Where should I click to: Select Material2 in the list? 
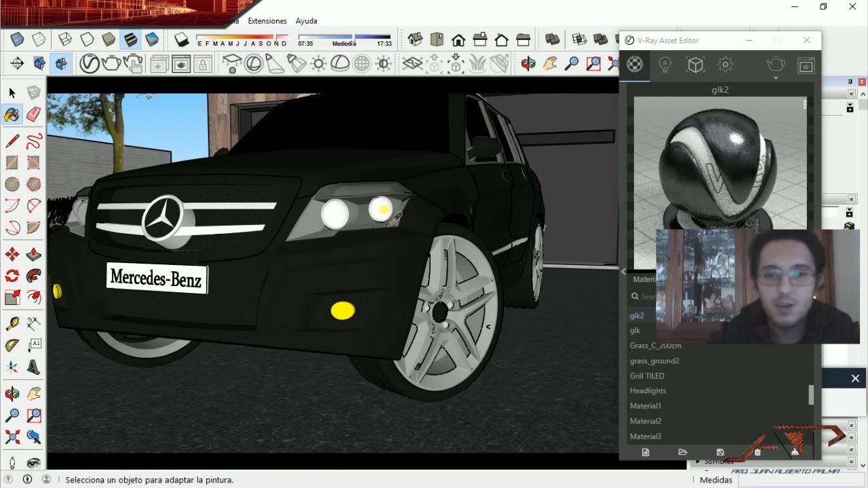645,421
